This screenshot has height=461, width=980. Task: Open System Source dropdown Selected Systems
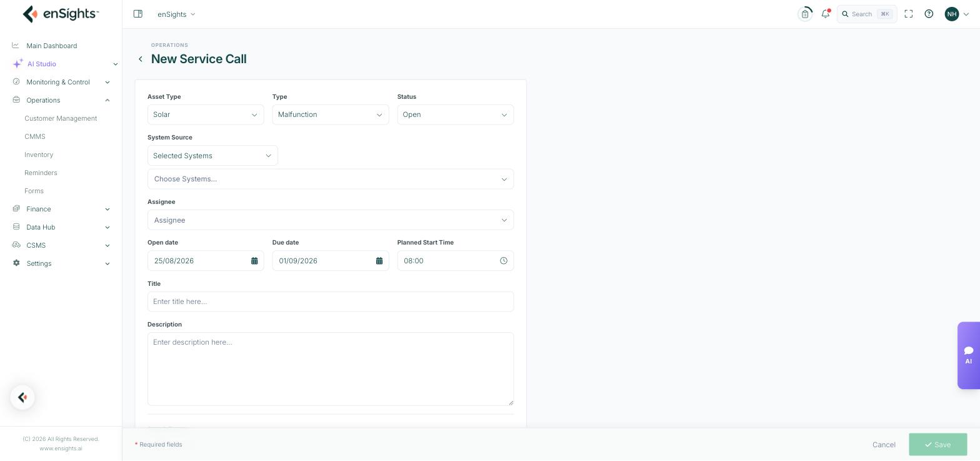point(212,156)
